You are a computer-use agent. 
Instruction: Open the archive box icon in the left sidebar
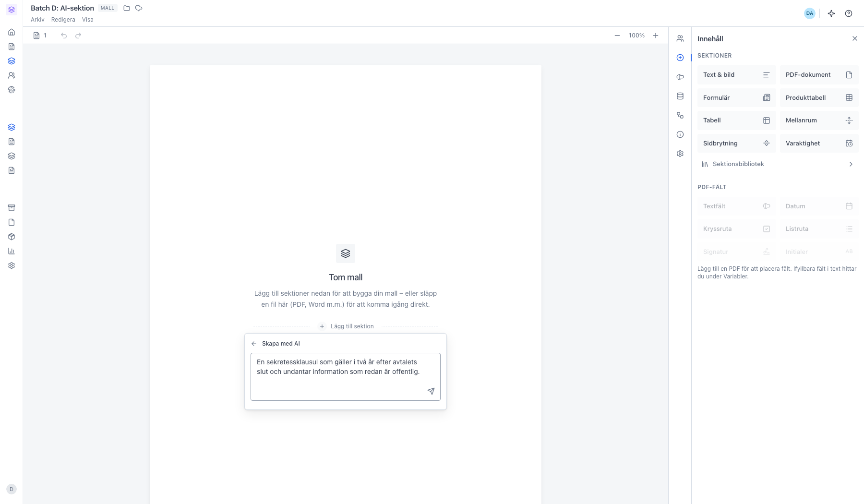tap(12, 208)
